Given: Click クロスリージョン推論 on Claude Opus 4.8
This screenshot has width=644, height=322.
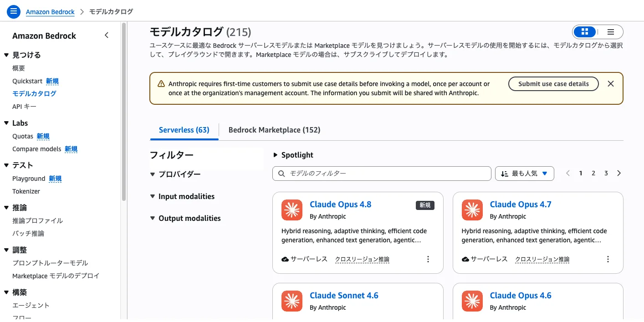Looking at the screenshot, I should point(362,259).
